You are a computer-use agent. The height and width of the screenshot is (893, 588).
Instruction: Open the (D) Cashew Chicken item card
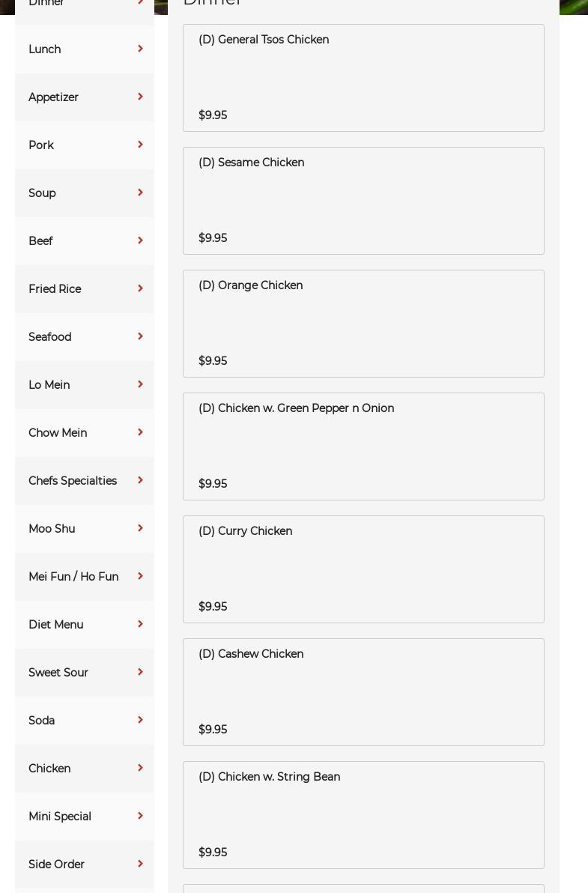(363, 692)
